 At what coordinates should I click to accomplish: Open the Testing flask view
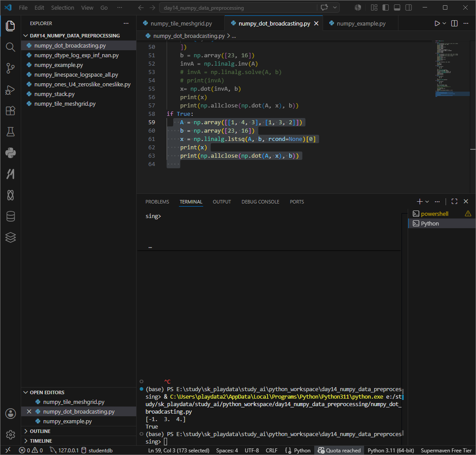click(x=10, y=132)
